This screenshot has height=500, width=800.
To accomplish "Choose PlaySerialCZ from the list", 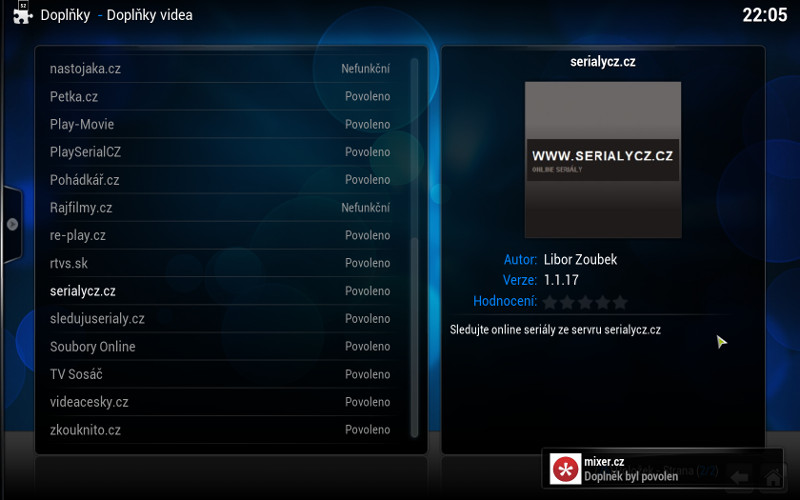I will coord(221,152).
